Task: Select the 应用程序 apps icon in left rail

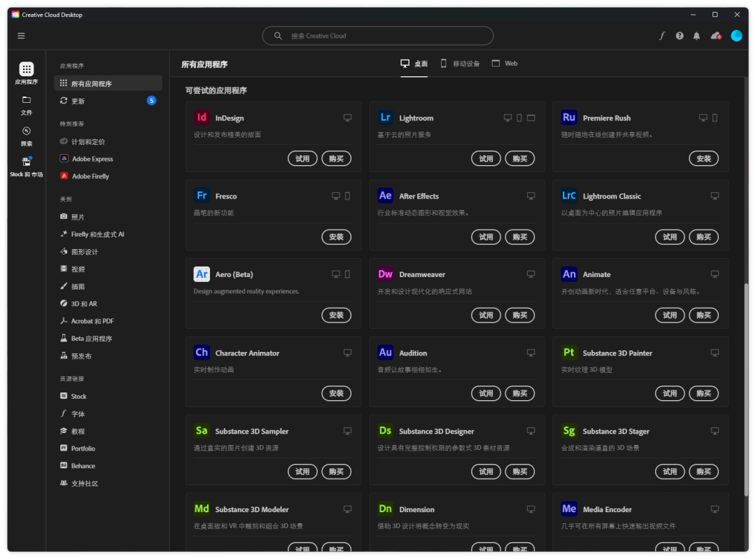Action: coord(27,69)
